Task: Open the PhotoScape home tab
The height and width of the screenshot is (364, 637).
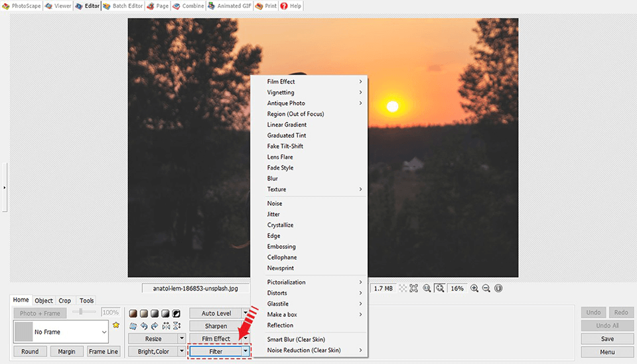Action: 21,6
